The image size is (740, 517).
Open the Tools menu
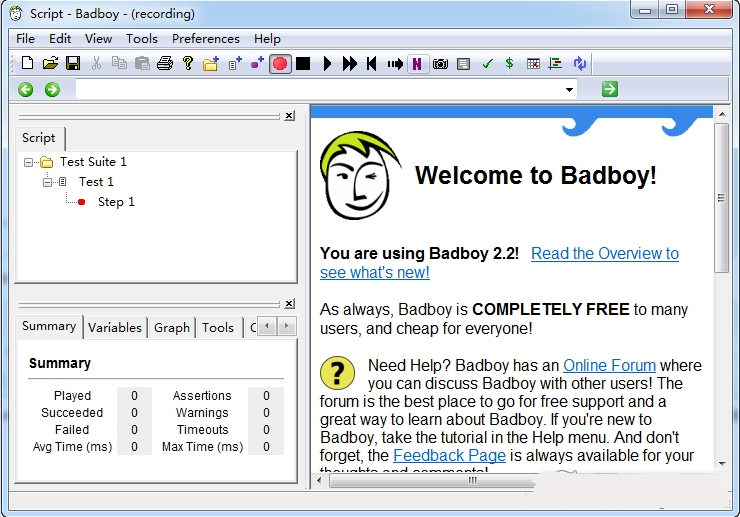tap(142, 39)
